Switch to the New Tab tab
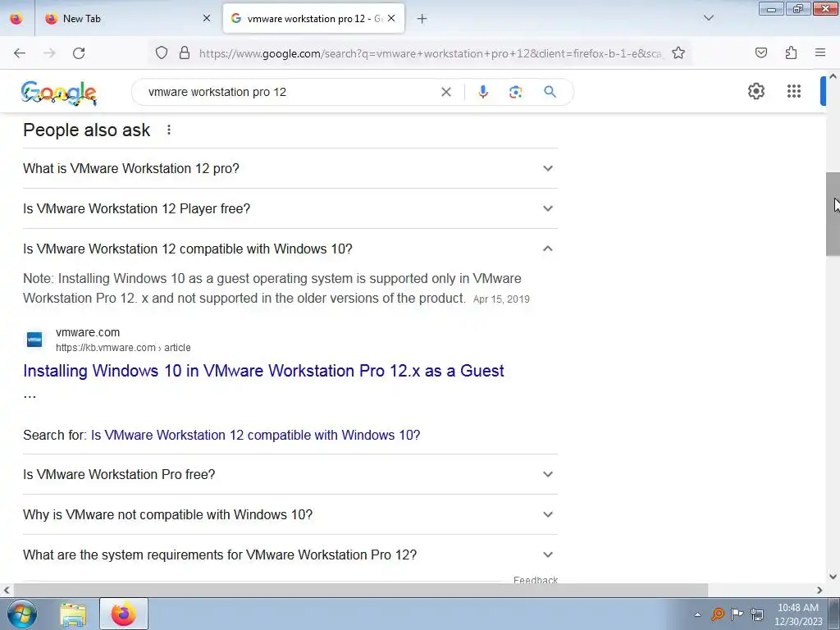This screenshot has height=630, width=840. pos(127,19)
